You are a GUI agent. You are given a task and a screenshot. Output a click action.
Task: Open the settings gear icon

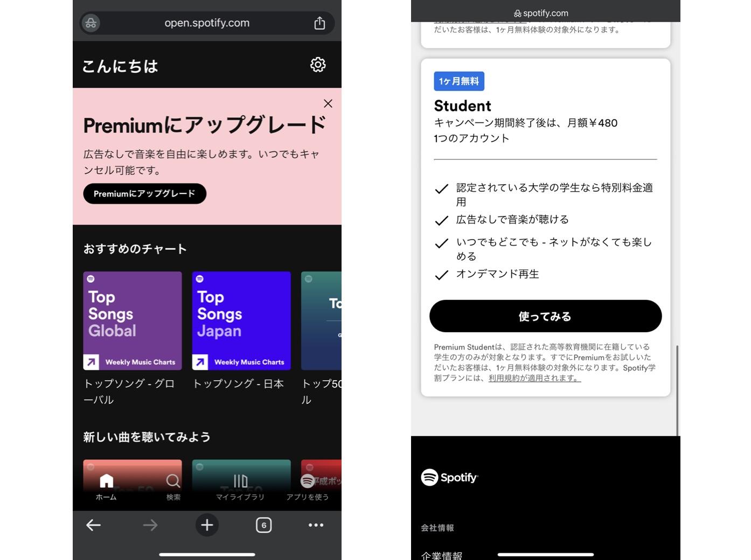[x=318, y=65]
